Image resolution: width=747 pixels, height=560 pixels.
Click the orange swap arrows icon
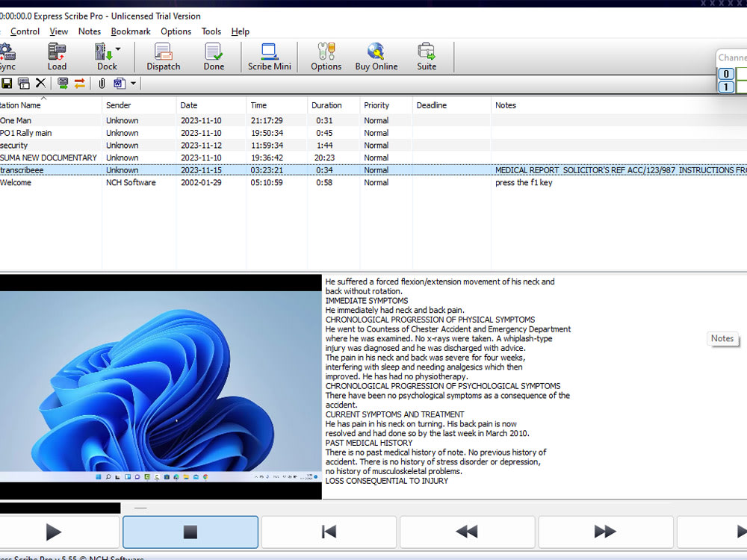[x=80, y=84]
